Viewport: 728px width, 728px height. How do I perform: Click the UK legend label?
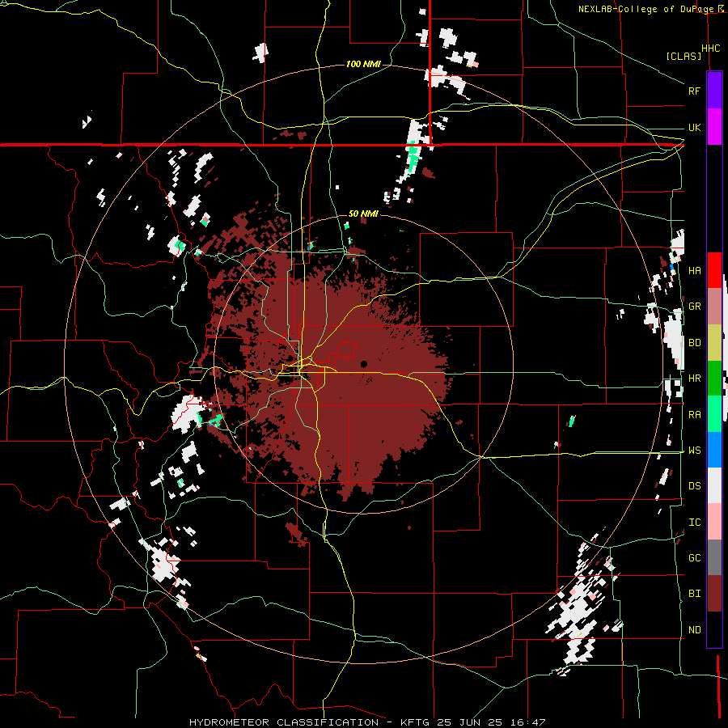(x=694, y=127)
